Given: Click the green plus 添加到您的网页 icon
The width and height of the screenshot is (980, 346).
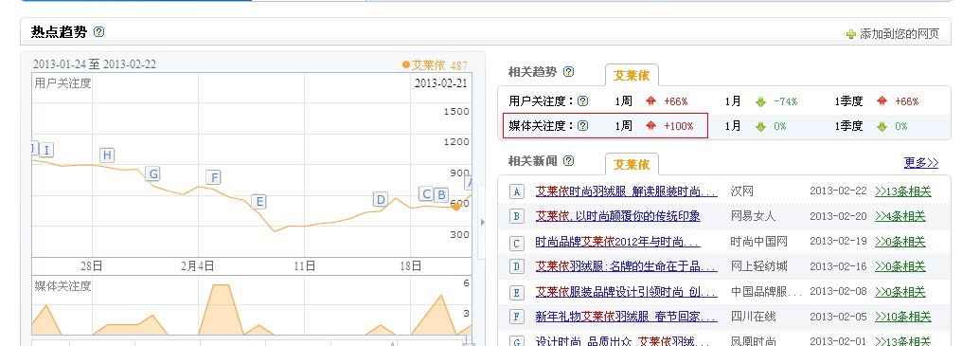Looking at the screenshot, I should click(850, 34).
